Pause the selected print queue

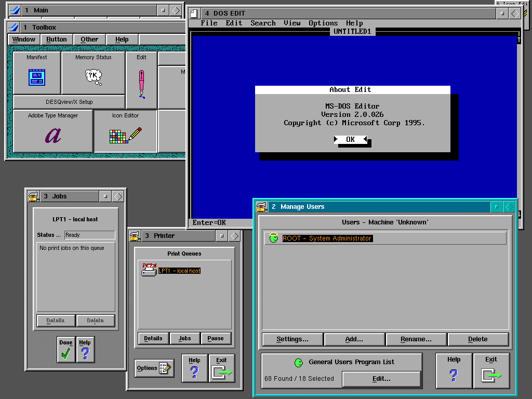(216, 338)
